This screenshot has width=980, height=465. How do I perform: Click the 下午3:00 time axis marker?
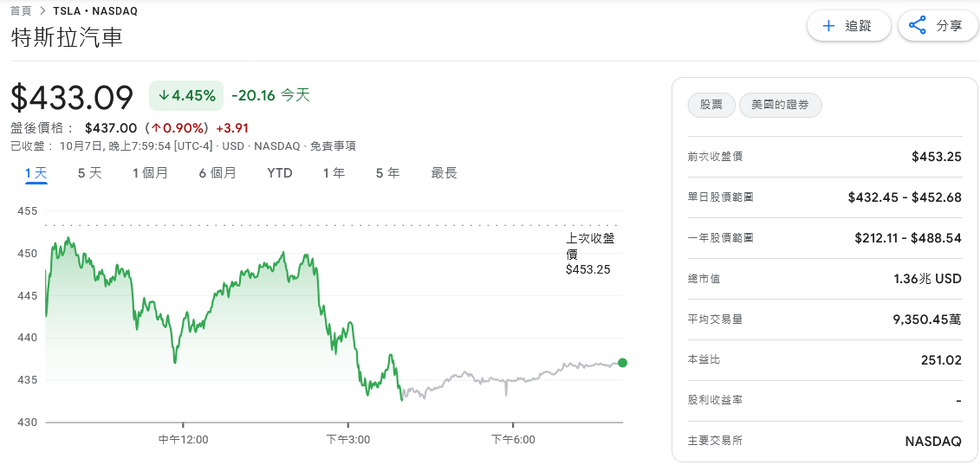(348, 440)
